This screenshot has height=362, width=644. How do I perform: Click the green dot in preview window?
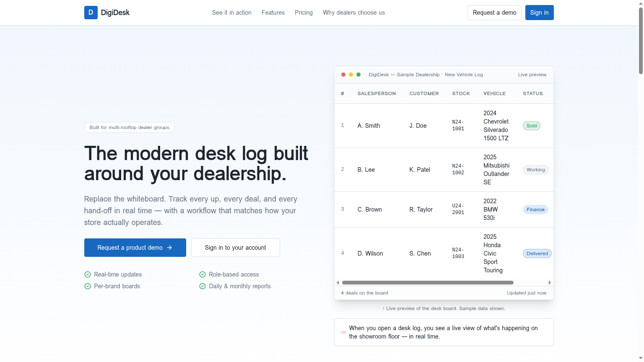pyautogui.click(x=358, y=75)
